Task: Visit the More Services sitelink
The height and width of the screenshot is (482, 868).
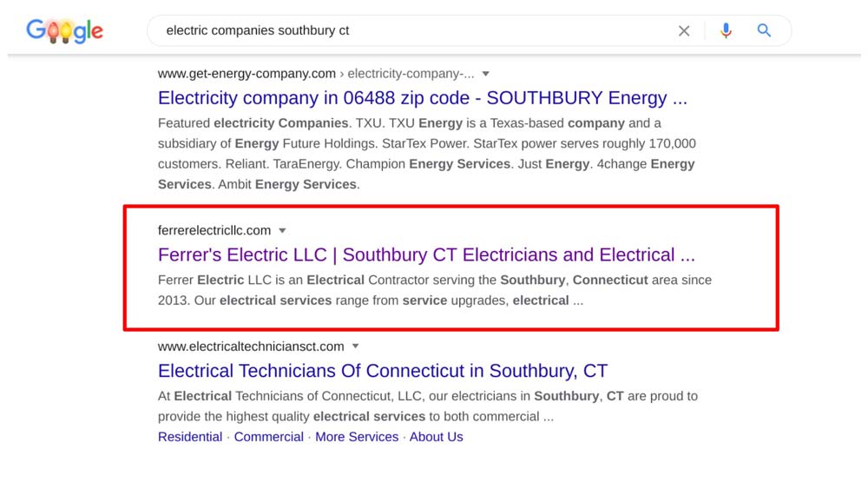Action: pos(357,437)
